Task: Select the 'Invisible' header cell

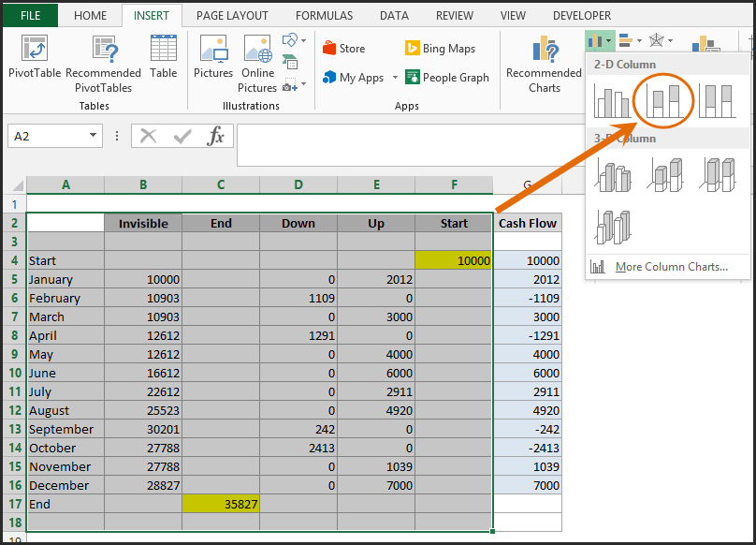Action: point(143,224)
